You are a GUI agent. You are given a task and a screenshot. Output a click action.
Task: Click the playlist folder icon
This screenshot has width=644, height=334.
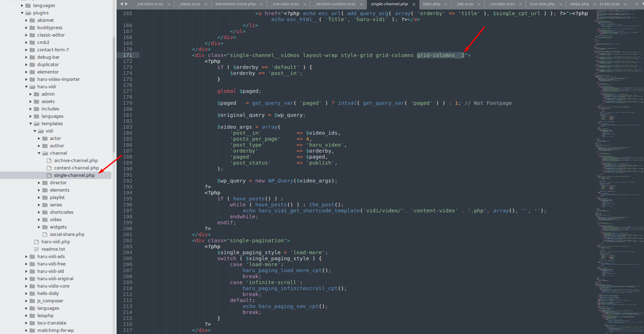[45, 198]
